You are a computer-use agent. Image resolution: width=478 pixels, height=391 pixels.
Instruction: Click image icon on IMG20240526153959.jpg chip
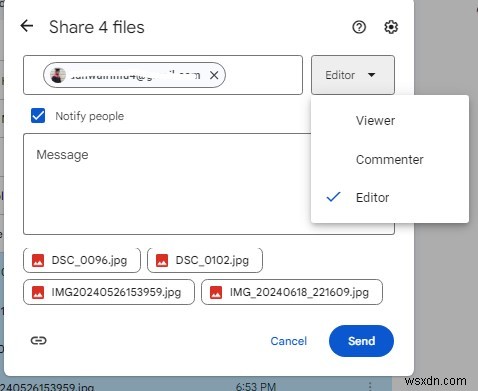38,292
